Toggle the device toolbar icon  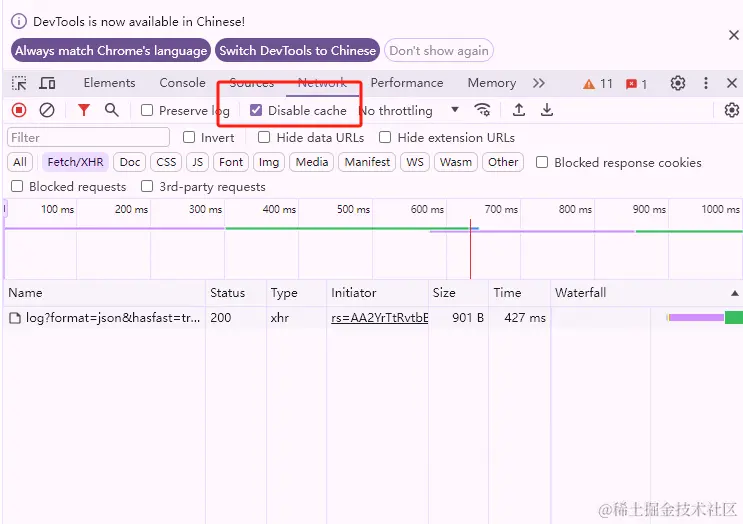tap(47, 83)
